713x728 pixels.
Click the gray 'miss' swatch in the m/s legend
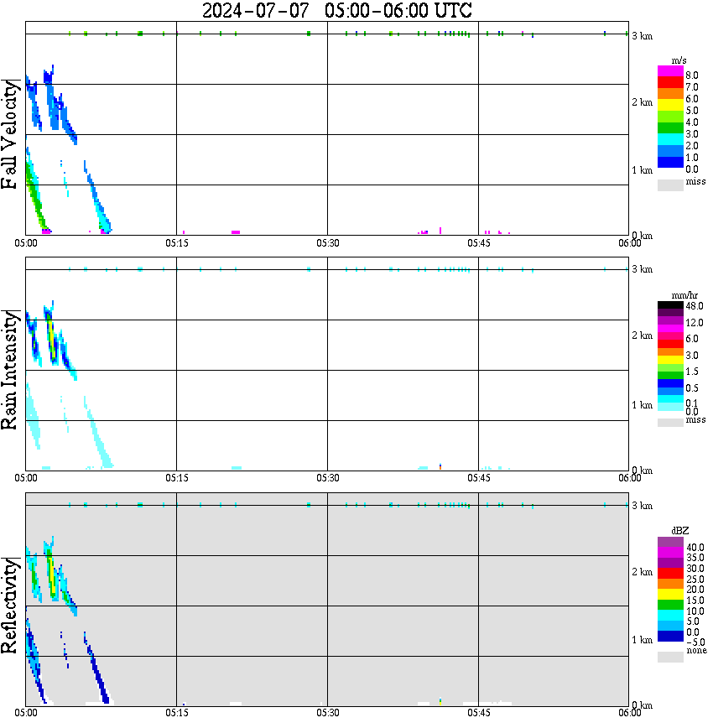(x=670, y=185)
